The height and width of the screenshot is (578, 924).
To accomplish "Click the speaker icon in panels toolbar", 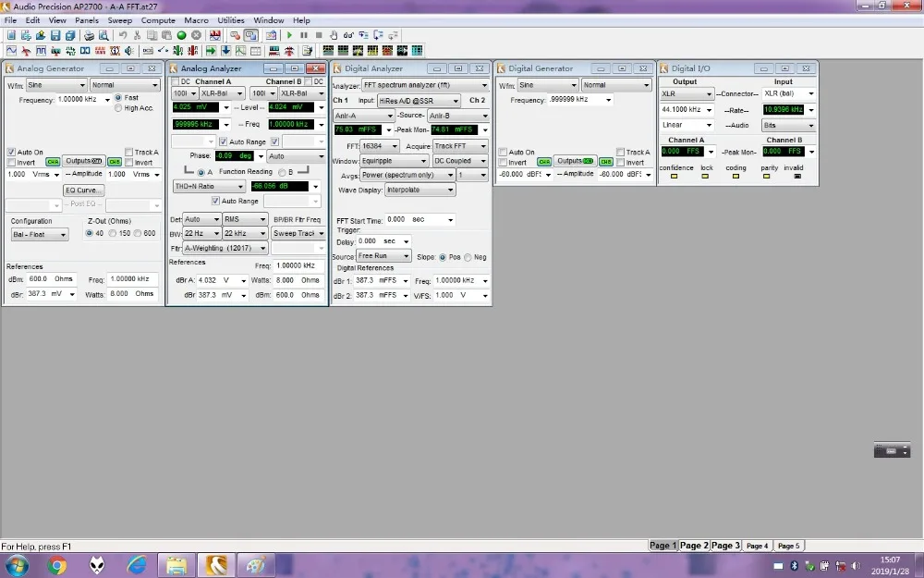I will click(x=129, y=50).
